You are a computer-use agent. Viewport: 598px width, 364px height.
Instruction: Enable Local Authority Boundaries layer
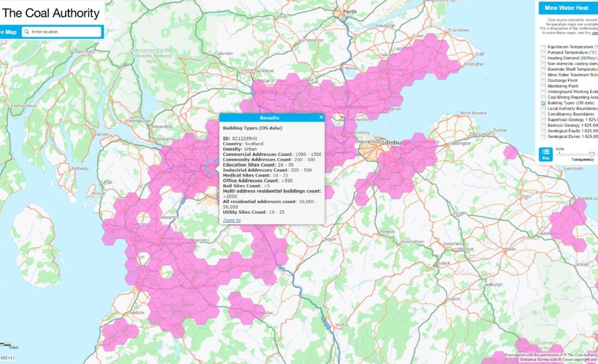coord(543,109)
